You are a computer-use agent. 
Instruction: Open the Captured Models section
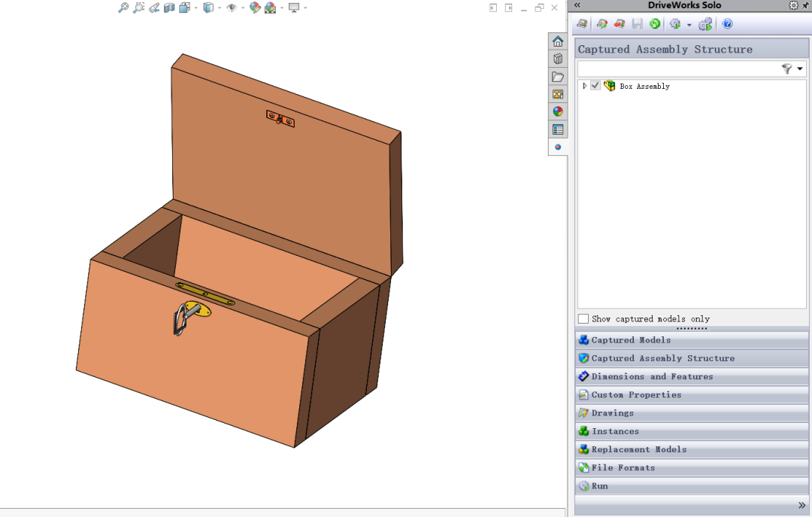click(x=692, y=340)
